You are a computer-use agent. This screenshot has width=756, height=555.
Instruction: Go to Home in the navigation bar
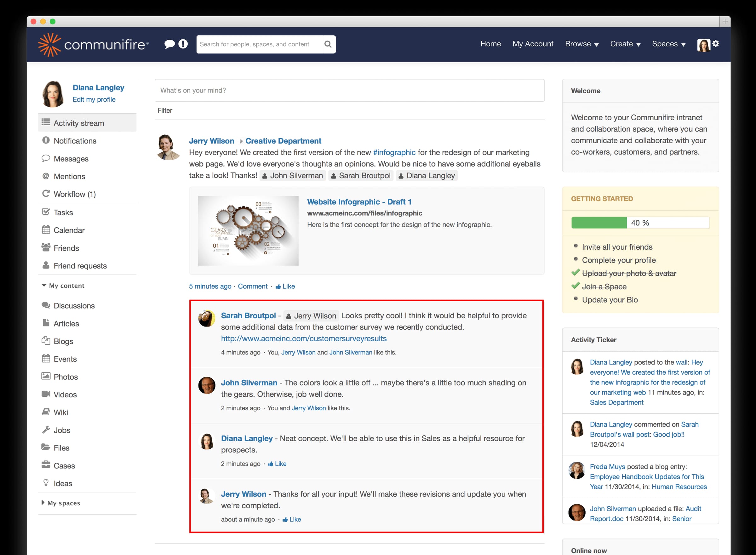coord(490,44)
